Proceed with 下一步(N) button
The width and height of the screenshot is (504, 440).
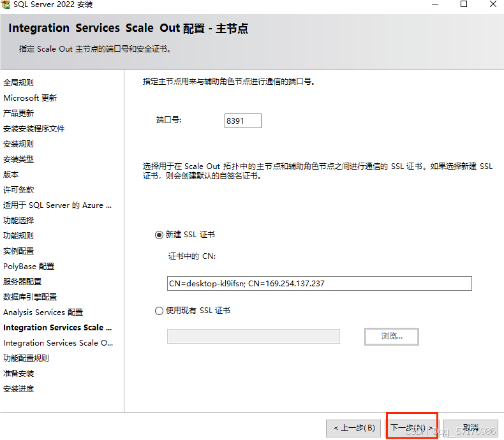[x=412, y=428]
